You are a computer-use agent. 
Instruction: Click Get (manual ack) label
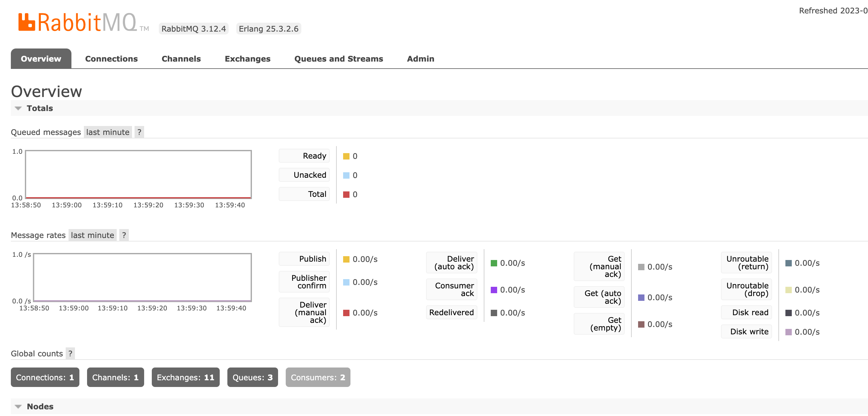tap(599, 267)
